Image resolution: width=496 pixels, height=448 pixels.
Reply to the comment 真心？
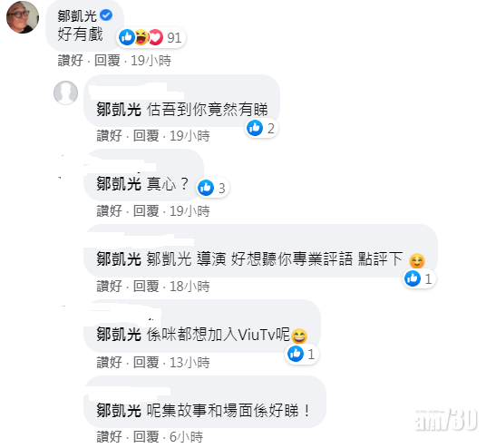(x=146, y=211)
